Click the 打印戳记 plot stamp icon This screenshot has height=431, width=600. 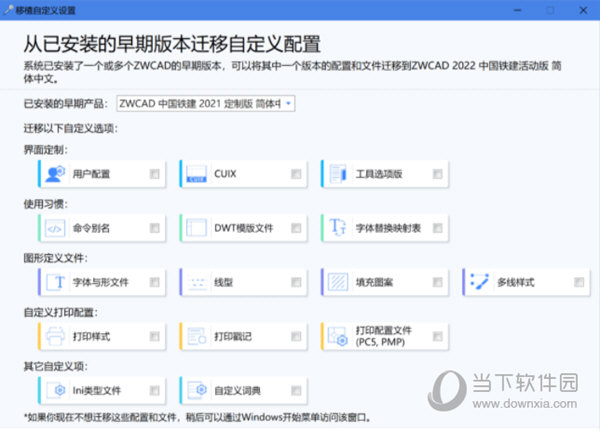(197, 336)
